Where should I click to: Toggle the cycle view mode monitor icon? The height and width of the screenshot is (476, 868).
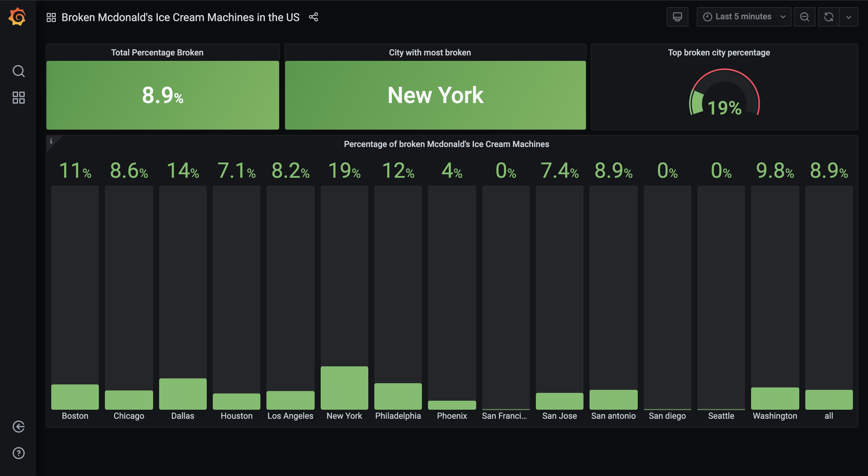(x=677, y=17)
